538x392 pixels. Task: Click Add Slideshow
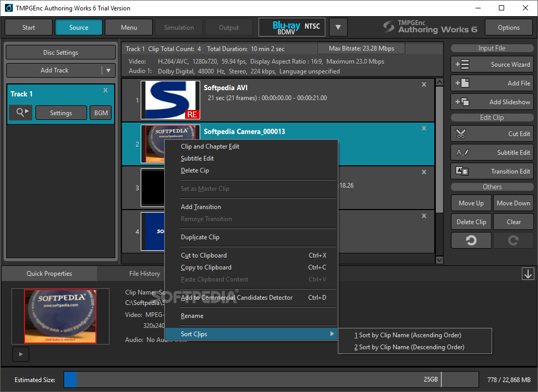pyautogui.click(x=492, y=102)
